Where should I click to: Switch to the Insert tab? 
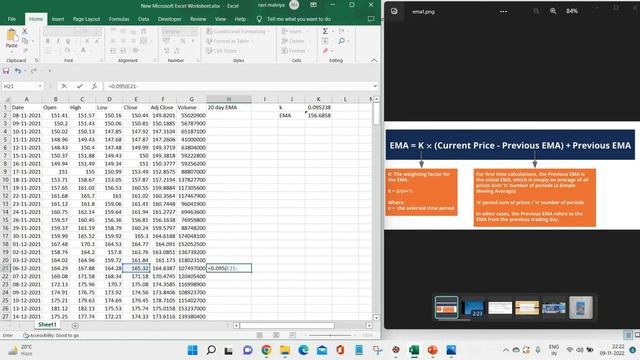58,19
